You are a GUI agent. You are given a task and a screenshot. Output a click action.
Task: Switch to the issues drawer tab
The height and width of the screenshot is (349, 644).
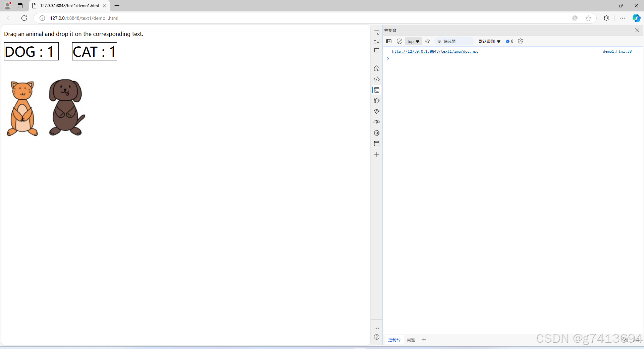411,340
